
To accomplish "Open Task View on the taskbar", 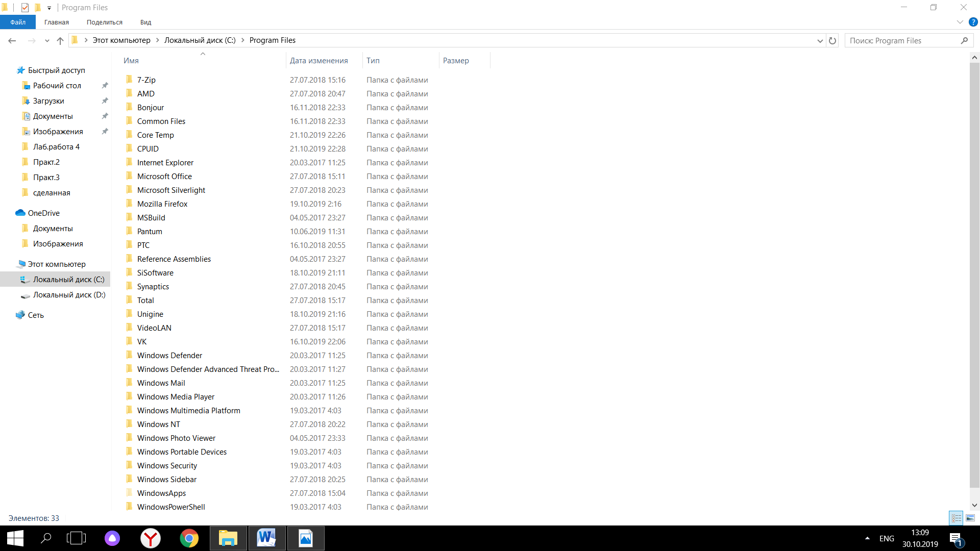I will point(76,538).
